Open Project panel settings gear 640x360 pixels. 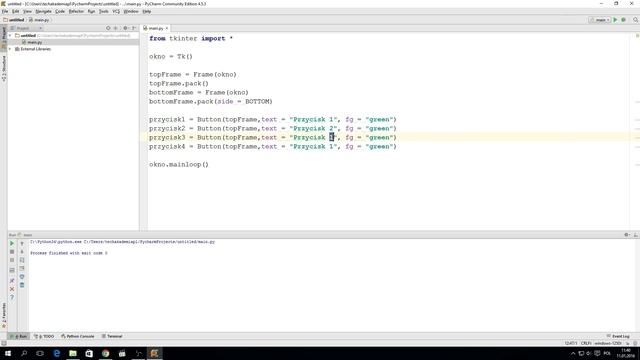[126, 28]
